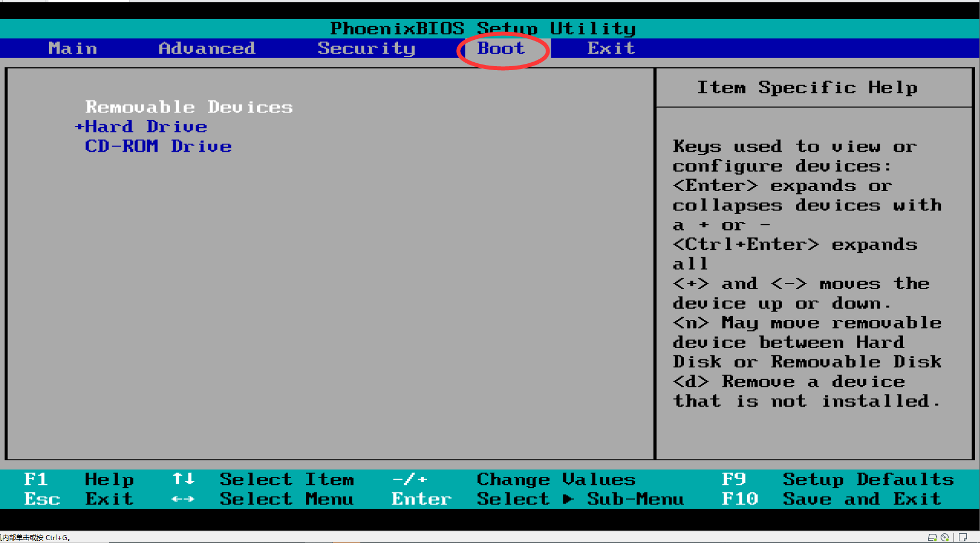Click the Change Values label
Viewport: 980px width, 543px height.
pyautogui.click(x=556, y=479)
